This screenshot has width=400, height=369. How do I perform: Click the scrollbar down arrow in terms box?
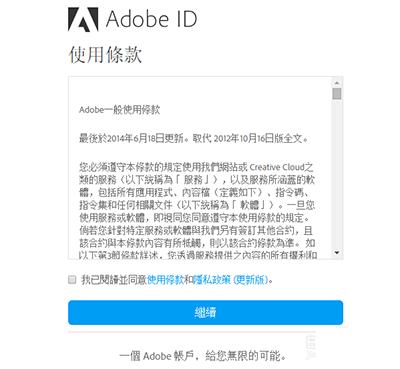337,253
